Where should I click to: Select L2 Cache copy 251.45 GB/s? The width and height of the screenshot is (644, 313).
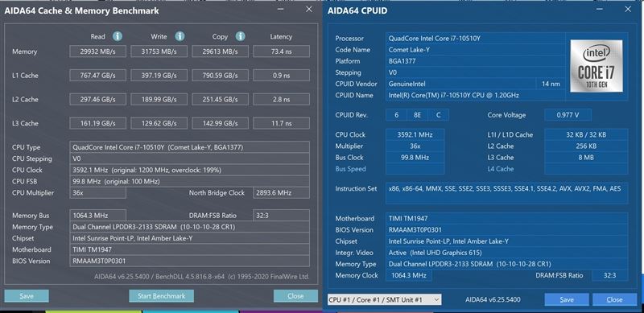(220, 99)
